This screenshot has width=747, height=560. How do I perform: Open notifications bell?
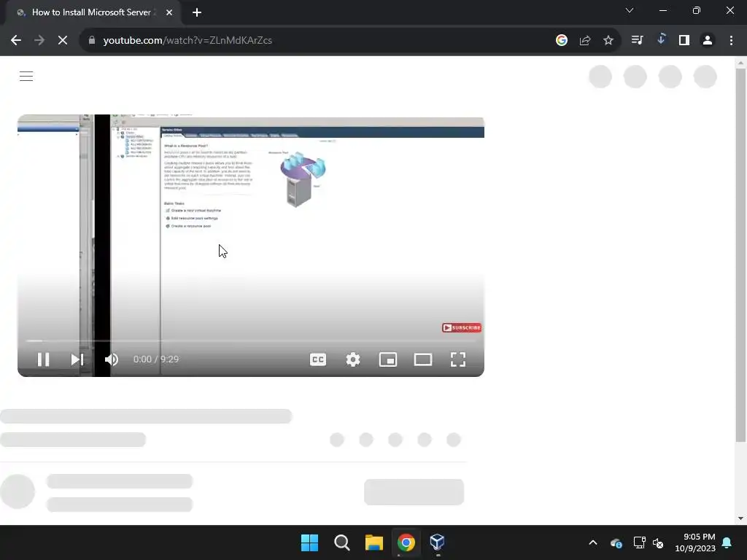click(727, 542)
